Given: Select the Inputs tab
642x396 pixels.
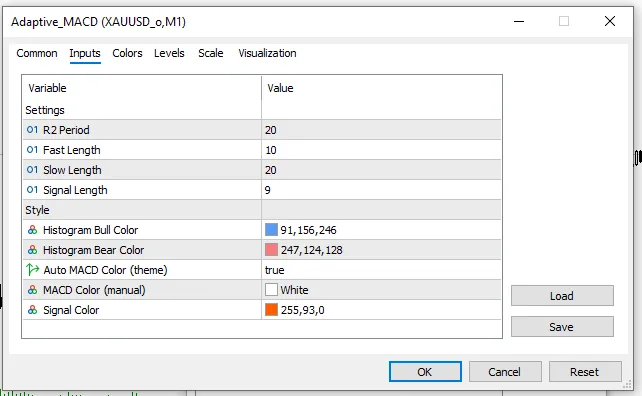Looking at the screenshot, I should [85, 53].
